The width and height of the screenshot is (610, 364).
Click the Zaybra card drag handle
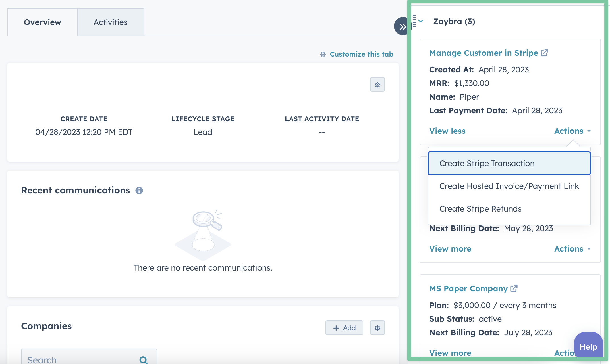[414, 21]
